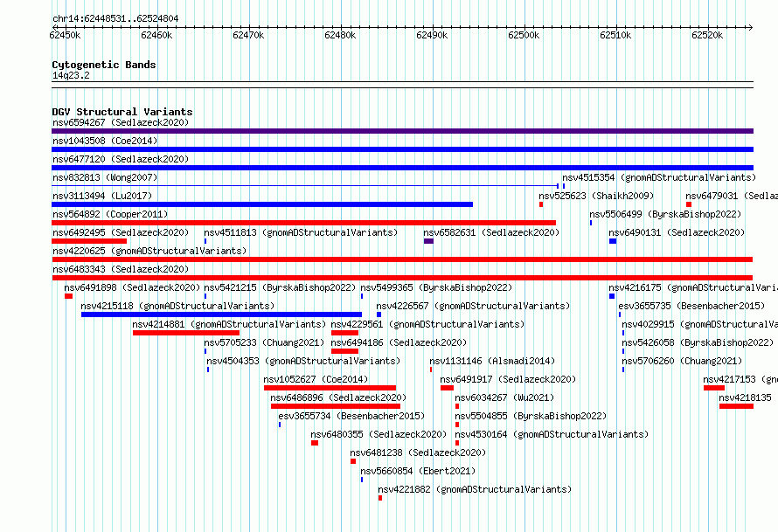Viewport: 778px width, 532px height.
Task: Select the nsv3113494 (Lu2017) label
Action: 102,196
